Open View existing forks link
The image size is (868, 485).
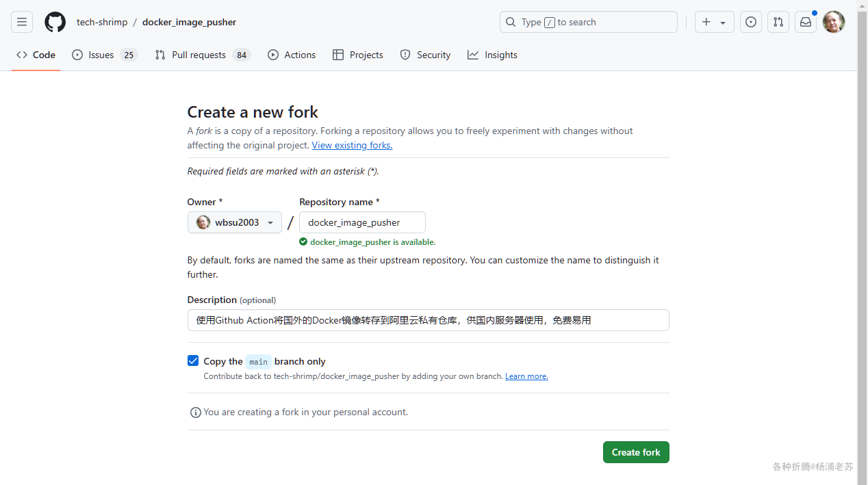[x=352, y=145]
